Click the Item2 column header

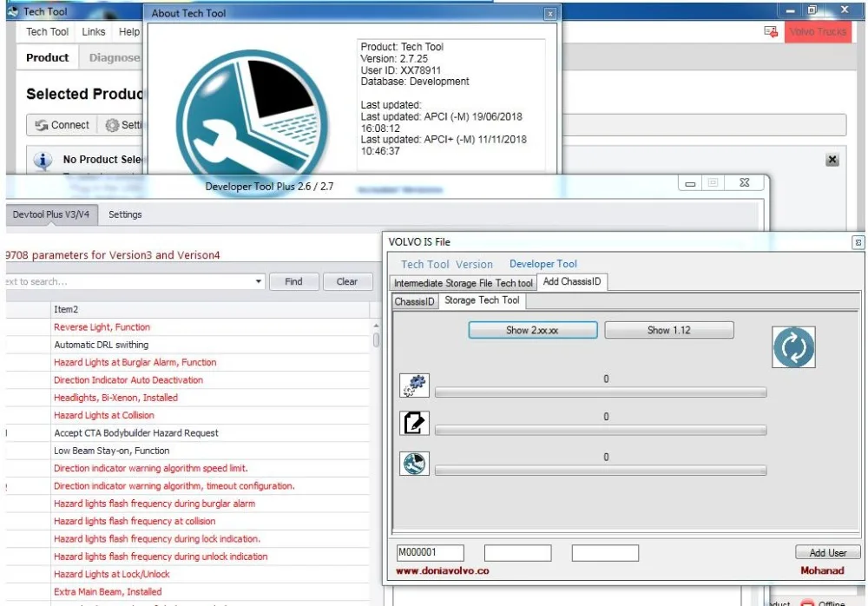pos(210,310)
